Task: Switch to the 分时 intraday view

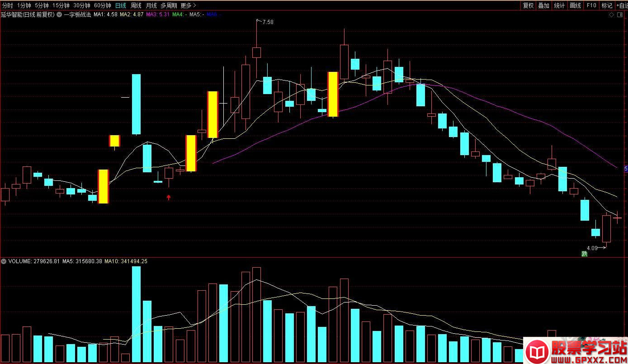Action: tap(8, 5)
